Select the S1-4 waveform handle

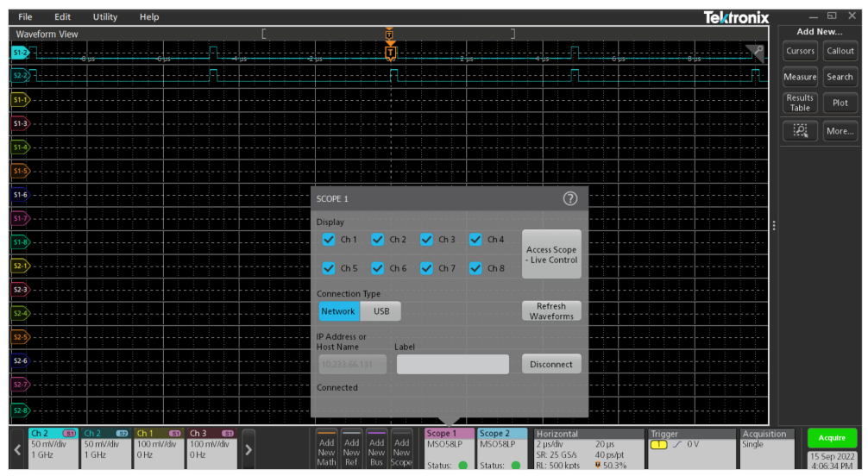[21, 147]
